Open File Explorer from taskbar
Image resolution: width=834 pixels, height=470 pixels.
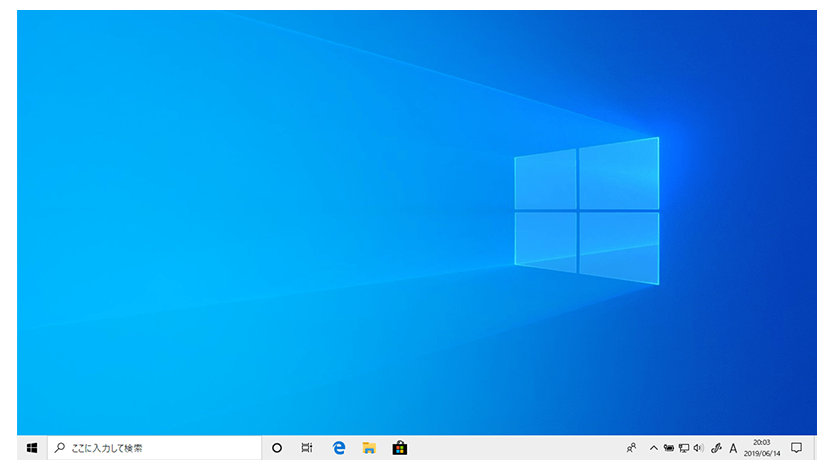coord(369,448)
